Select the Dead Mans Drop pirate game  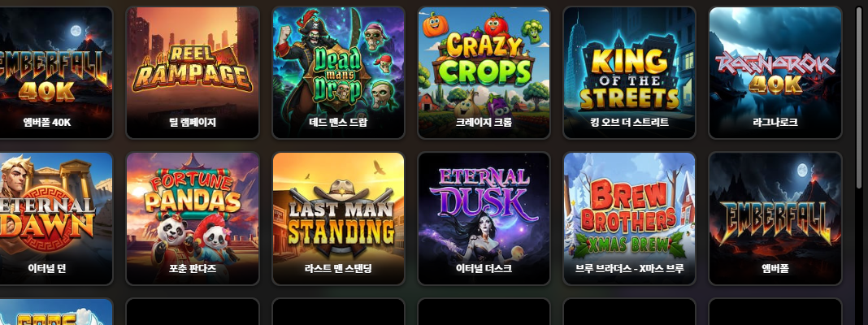pyautogui.click(x=338, y=72)
